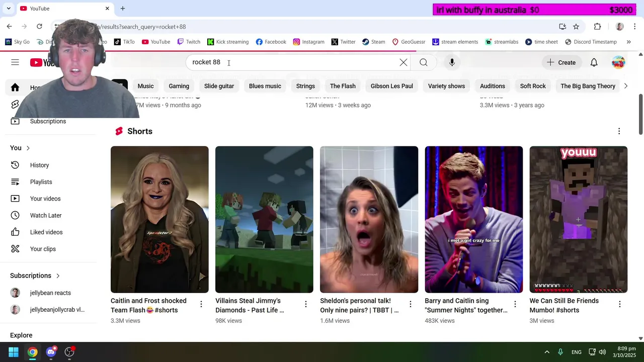
Task: Open the Discord Timestamp bookmark
Action: [591, 42]
